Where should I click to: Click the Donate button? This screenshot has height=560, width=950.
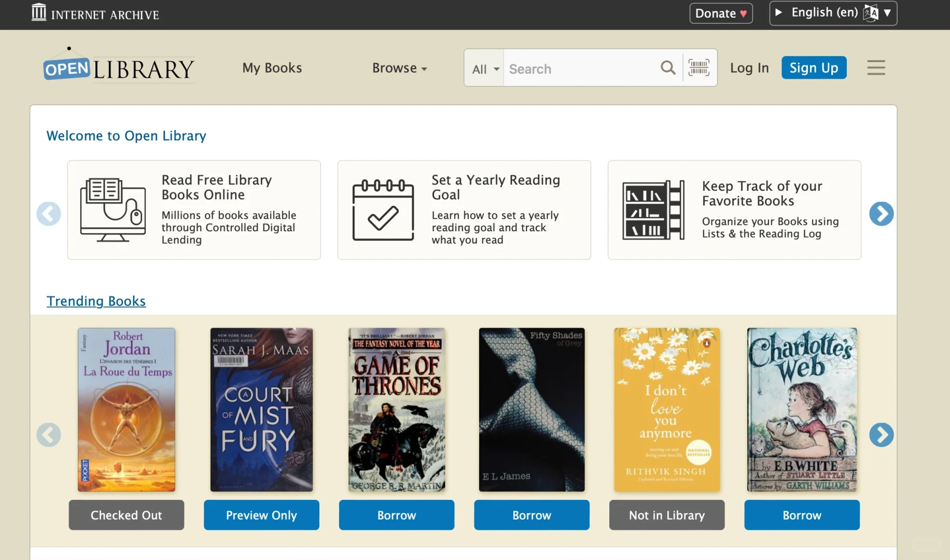[721, 13]
